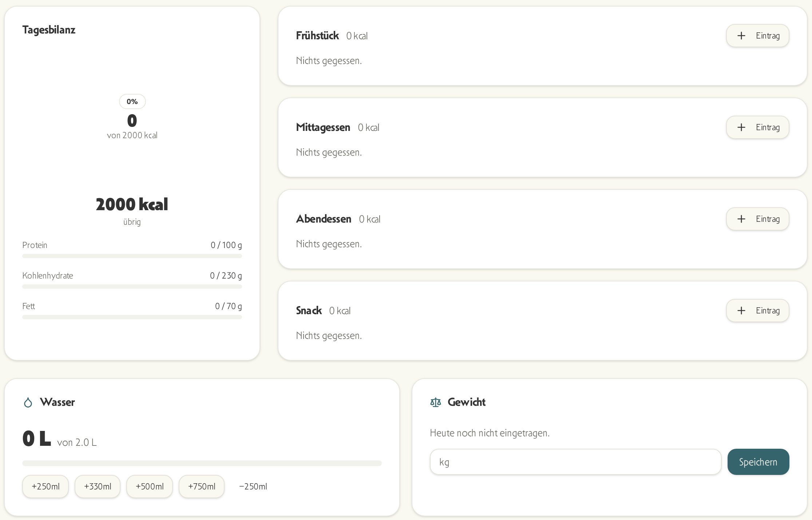Image resolution: width=812 pixels, height=520 pixels.
Task: Add an entry to Mittagessen
Action: pos(757,127)
